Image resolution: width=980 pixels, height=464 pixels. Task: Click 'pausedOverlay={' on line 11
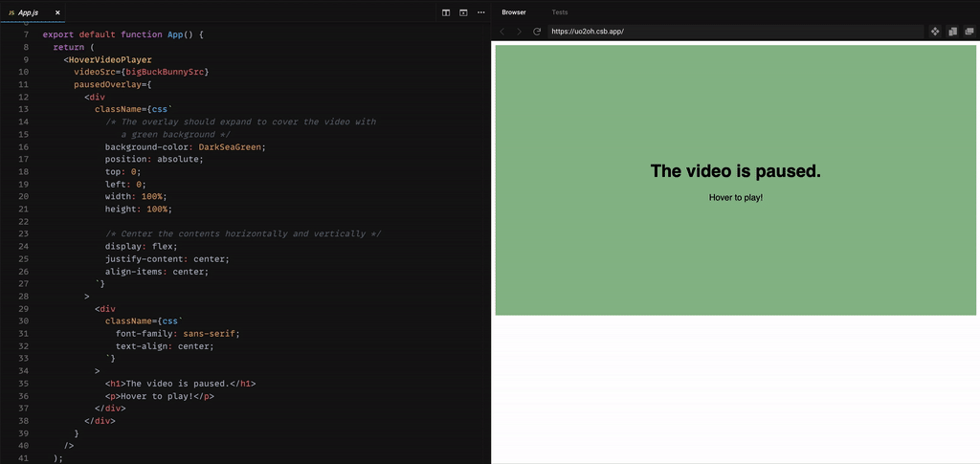coord(113,84)
